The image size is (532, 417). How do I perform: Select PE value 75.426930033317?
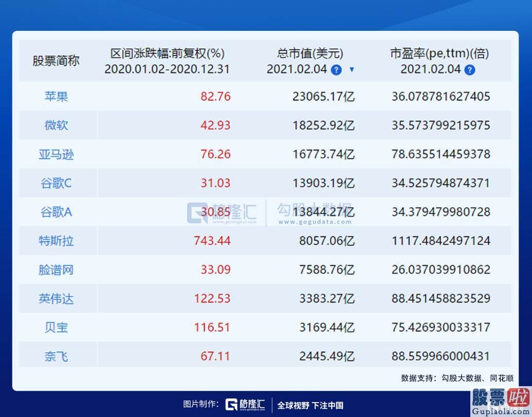point(441,328)
